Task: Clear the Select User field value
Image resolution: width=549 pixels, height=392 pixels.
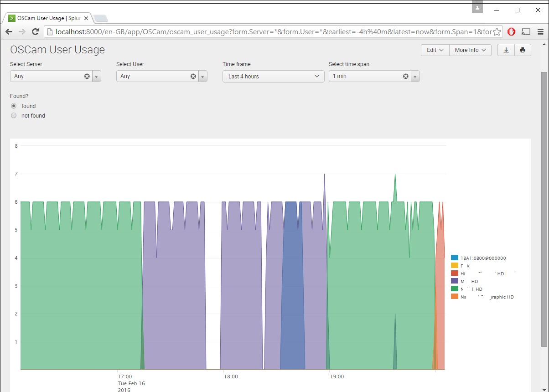Action: point(193,76)
